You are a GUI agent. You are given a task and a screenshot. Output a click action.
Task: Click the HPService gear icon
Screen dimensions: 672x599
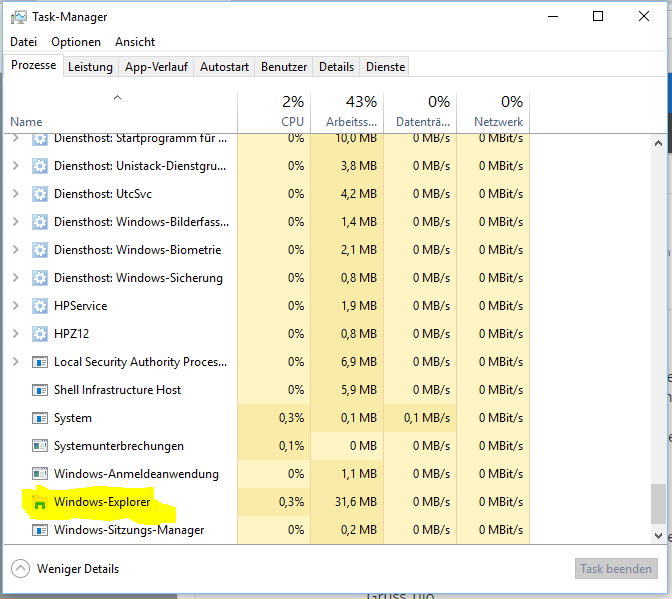[40, 306]
